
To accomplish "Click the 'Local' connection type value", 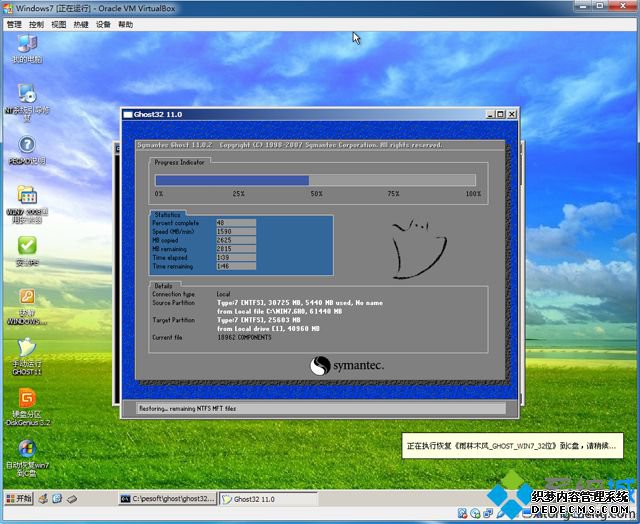I will tap(224, 294).
